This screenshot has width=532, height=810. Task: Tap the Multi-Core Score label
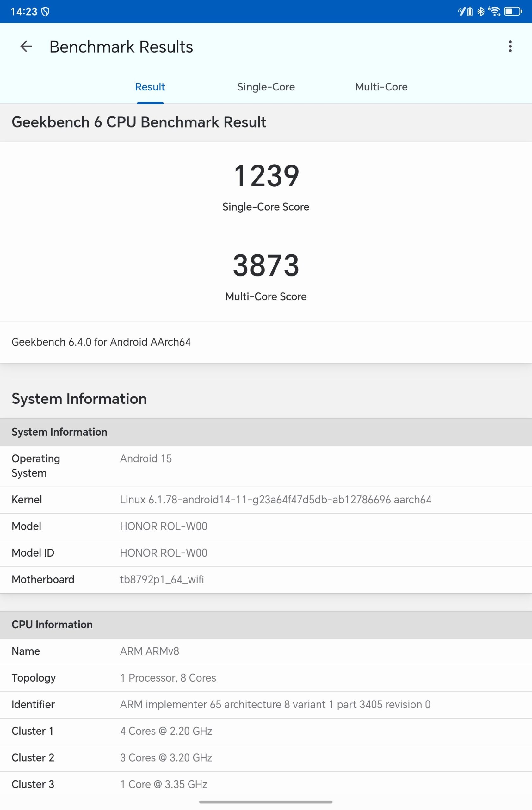(266, 297)
